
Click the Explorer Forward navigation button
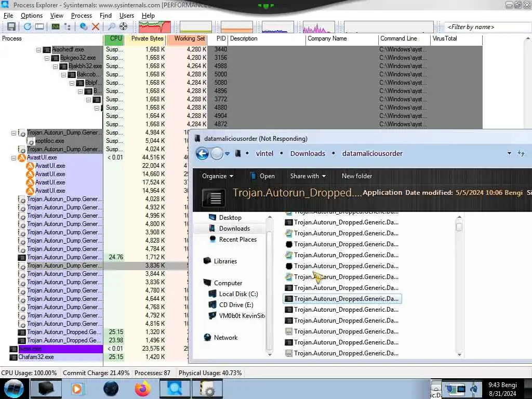[x=217, y=154]
